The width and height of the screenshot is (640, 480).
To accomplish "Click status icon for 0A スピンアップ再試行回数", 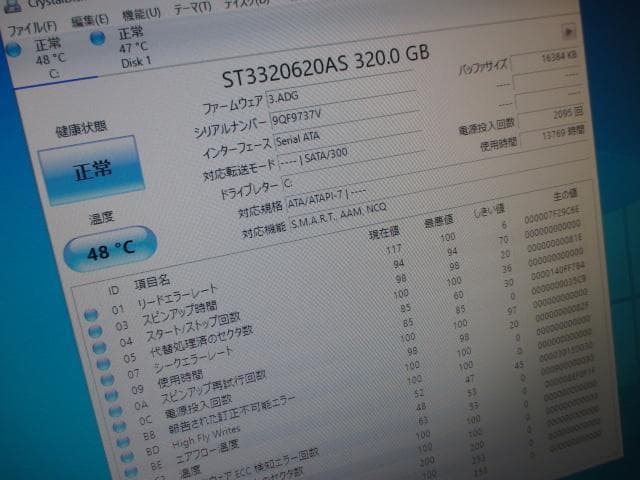I will 115,411.
